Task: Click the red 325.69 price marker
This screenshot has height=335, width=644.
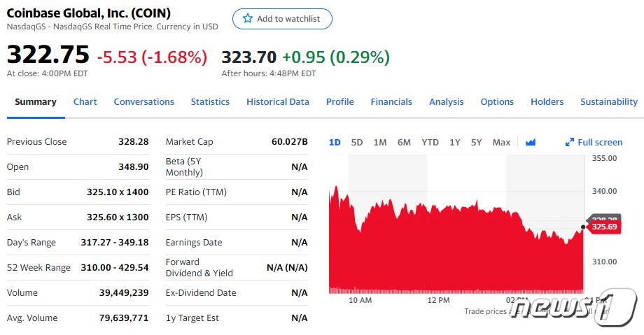Action: [x=603, y=227]
